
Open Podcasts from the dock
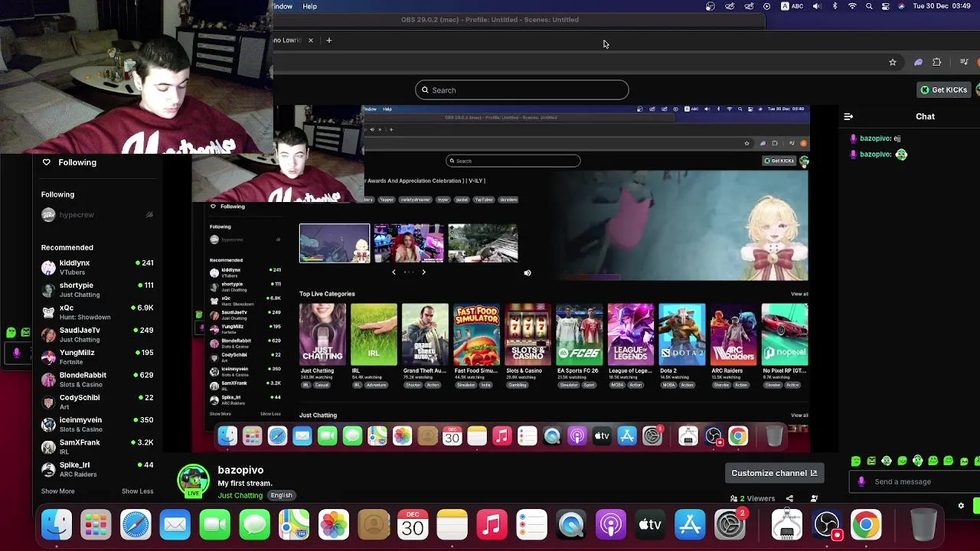[x=611, y=525]
